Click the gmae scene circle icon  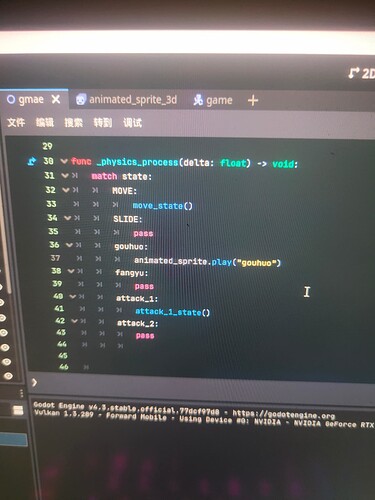tap(11, 99)
